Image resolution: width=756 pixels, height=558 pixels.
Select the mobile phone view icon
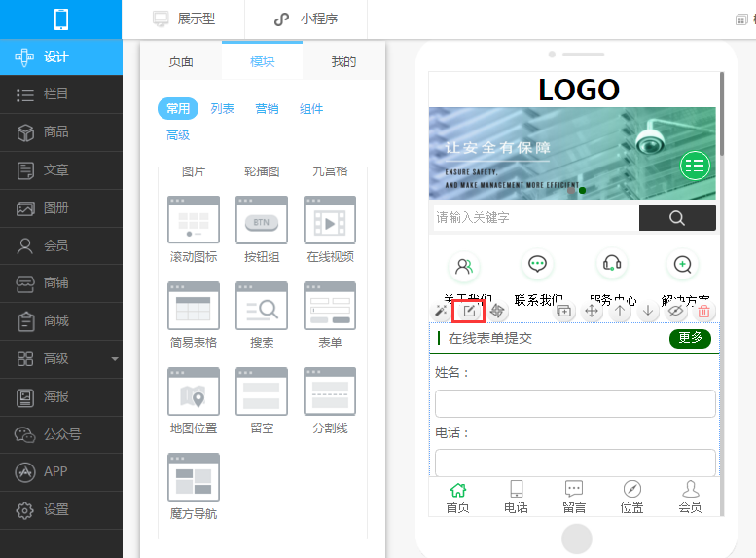tap(60, 19)
